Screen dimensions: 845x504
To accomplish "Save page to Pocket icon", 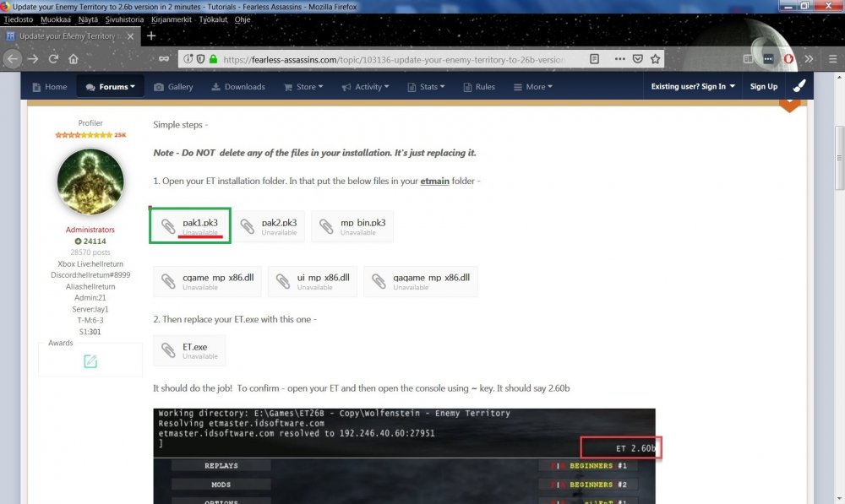I will (x=637, y=59).
